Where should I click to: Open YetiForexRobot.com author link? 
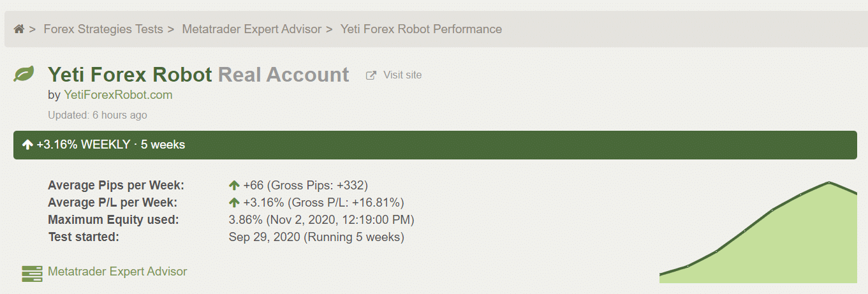pyautogui.click(x=118, y=95)
